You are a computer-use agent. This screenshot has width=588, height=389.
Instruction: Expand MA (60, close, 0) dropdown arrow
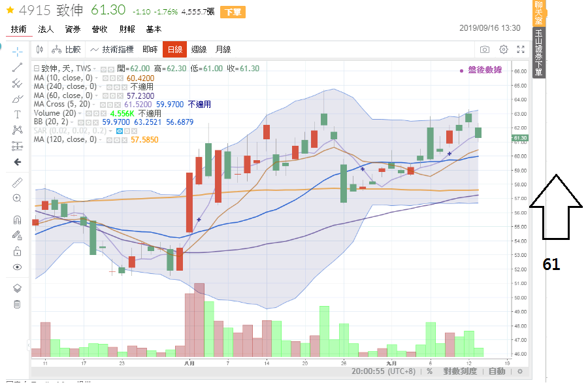click(x=97, y=95)
